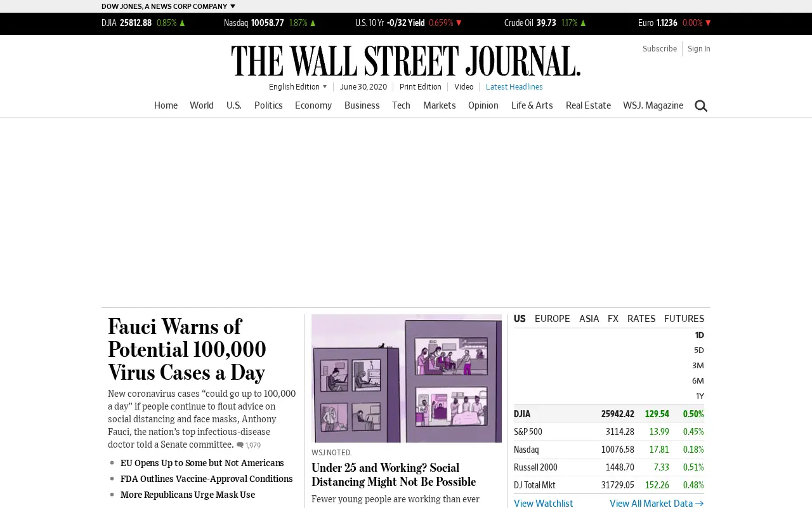
Task: Open the English Edition dropdown
Action: pyautogui.click(x=298, y=87)
